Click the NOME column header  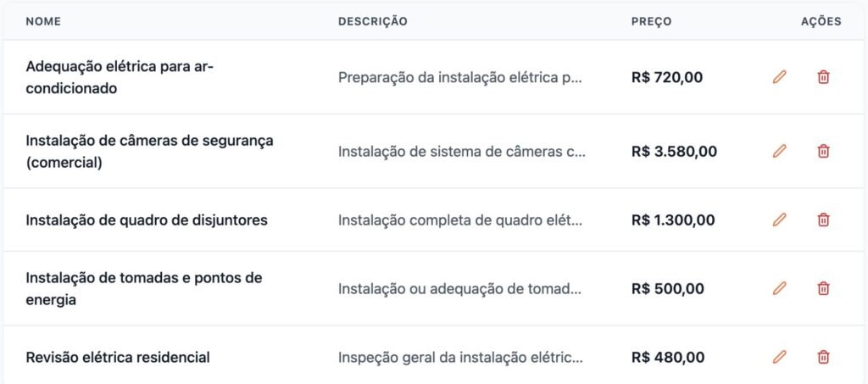[44, 21]
